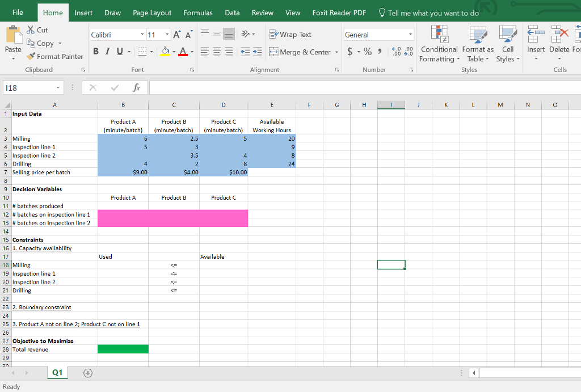Viewport: 581px width, 392px height.
Task: Select column I header
Action: coord(391,105)
